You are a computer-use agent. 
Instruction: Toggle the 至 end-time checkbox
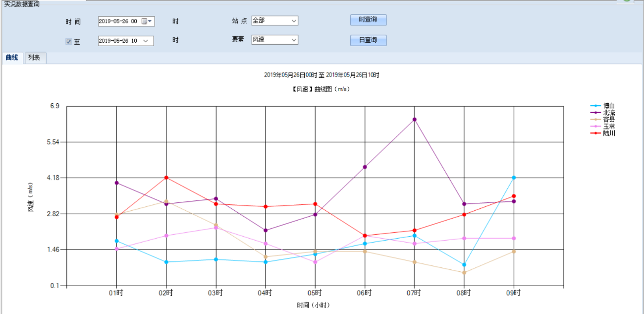[x=69, y=42]
